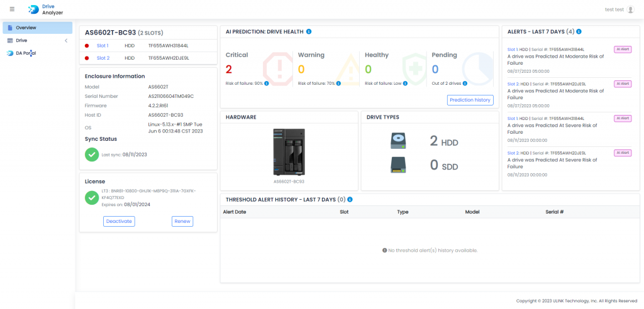This screenshot has width=644, height=309.
Task: Click the last sync date 08/11/2023
Action: pos(135,154)
